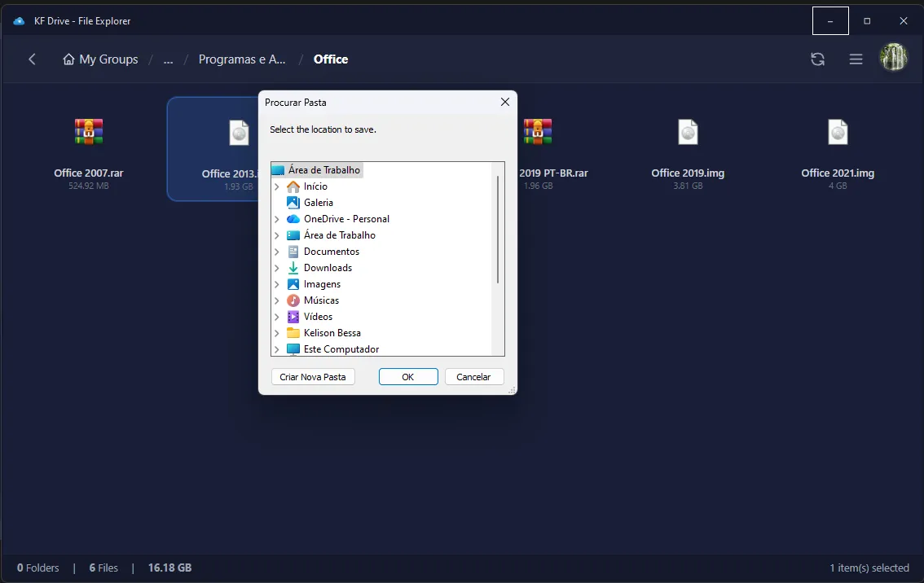Select Galeria in the folder tree
The width and height of the screenshot is (924, 583).
pos(318,203)
